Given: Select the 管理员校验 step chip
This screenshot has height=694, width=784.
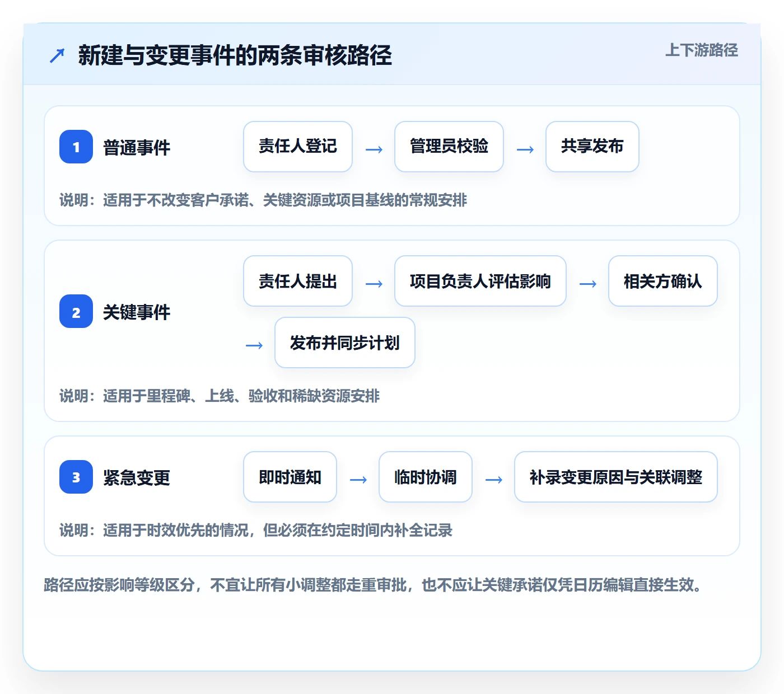Looking at the screenshot, I should pos(449,147).
